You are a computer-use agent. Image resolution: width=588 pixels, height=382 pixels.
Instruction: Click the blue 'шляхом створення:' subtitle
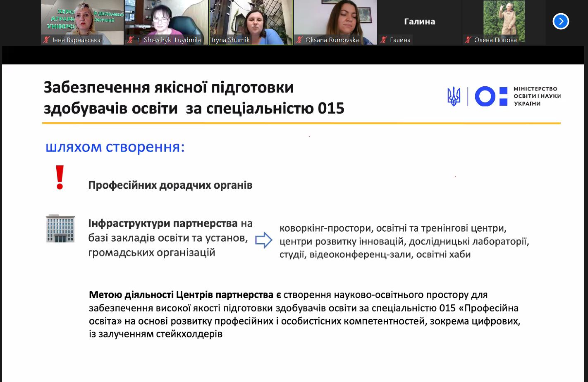coord(115,147)
